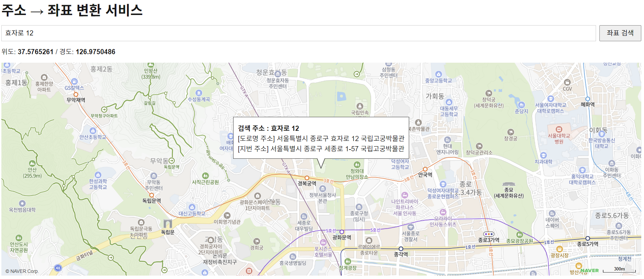Click the route 48 road shield

(58, 268)
